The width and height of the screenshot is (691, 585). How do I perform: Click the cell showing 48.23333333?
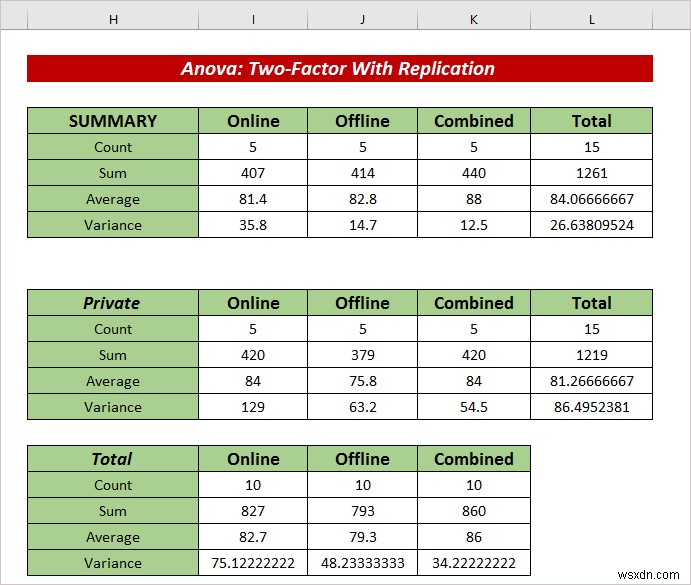[362, 563]
